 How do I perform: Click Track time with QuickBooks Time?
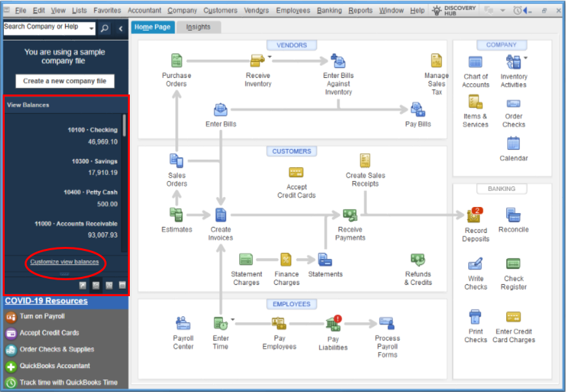(x=61, y=382)
